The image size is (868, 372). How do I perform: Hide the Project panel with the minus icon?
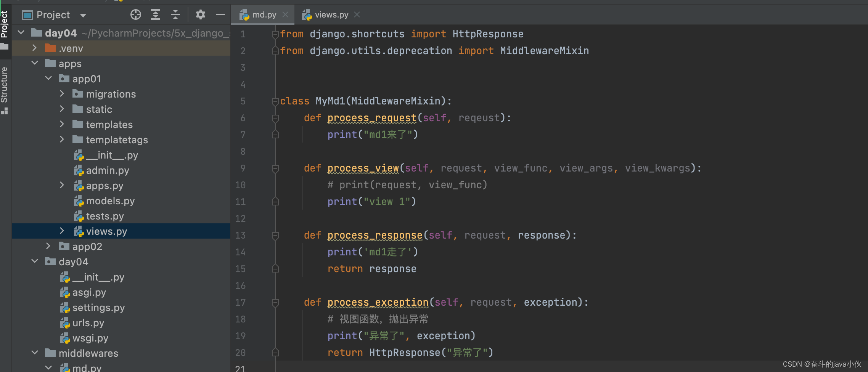click(x=220, y=15)
